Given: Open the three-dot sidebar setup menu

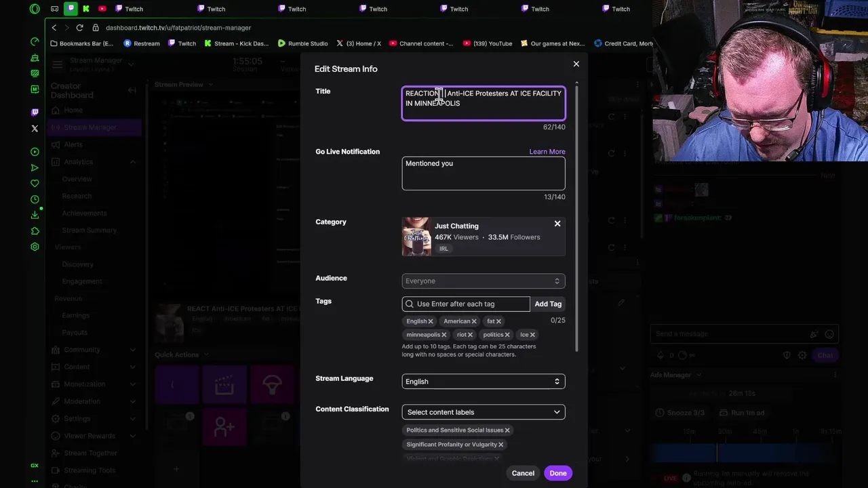Looking at the screenshot, I should point(35,481).
